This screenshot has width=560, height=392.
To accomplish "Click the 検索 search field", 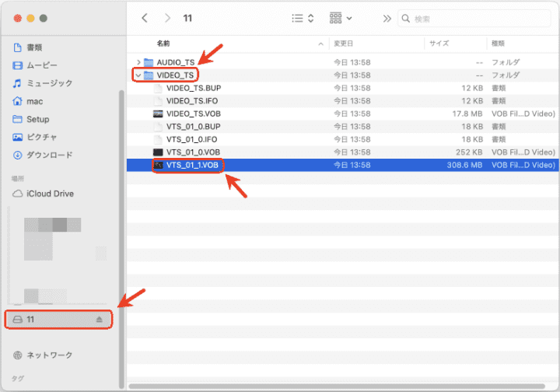I will pyautogui.click(x=474, y=19).
